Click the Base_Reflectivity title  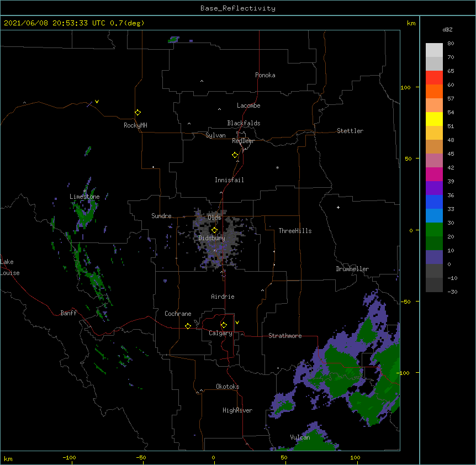(x=238, y=8)
